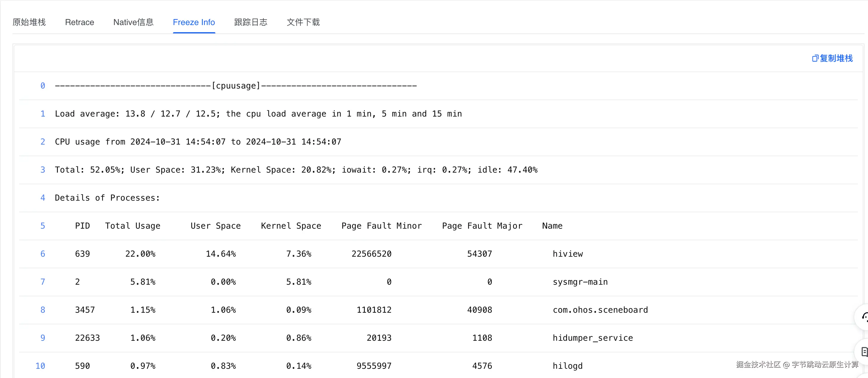Go to the 文件下载 tab
This screenshot has height=378, width=868.
coord(303,22)
